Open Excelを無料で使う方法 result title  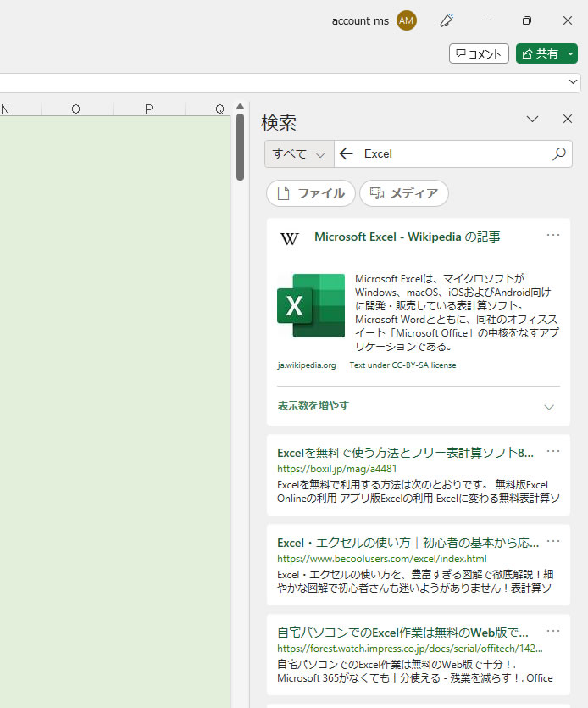(x=405, y=453)
